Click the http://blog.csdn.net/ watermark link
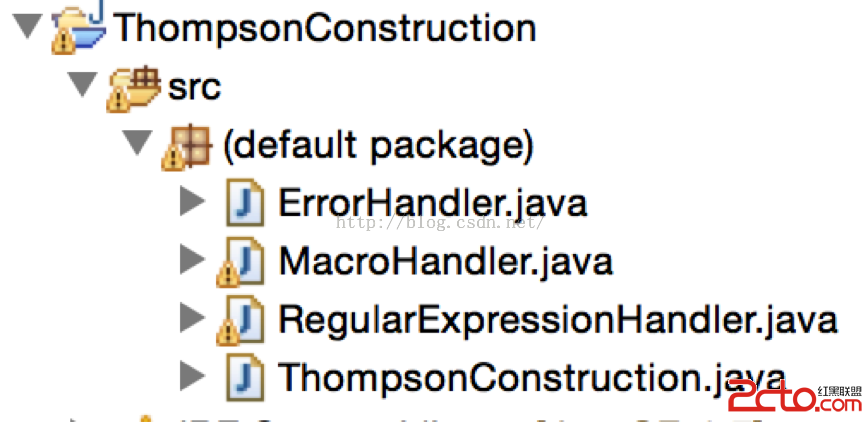This screenshot has height=422, width=865. pyautogui.click(x=440, y=223)
